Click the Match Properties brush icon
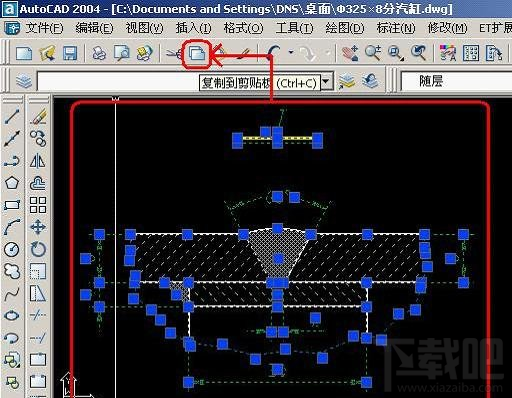Image resolution: width=512 pixels, height=398 pixels. click(244, 53)
